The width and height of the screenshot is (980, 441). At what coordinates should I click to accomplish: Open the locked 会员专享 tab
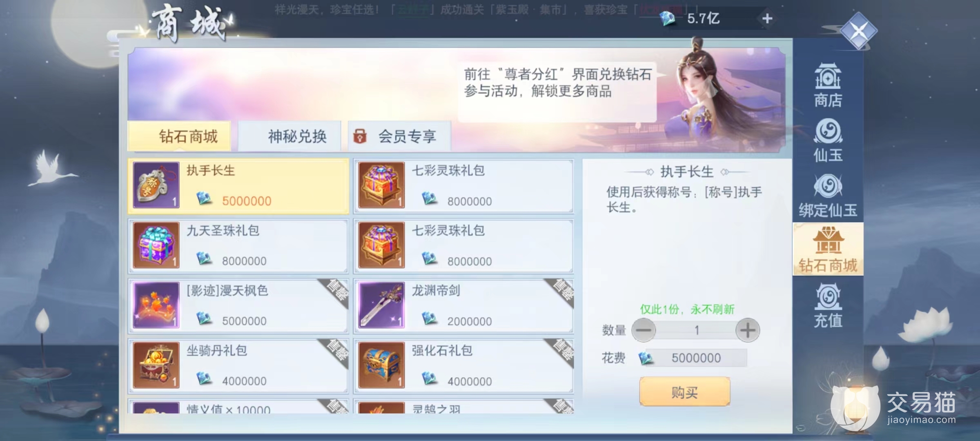point(399,136)
